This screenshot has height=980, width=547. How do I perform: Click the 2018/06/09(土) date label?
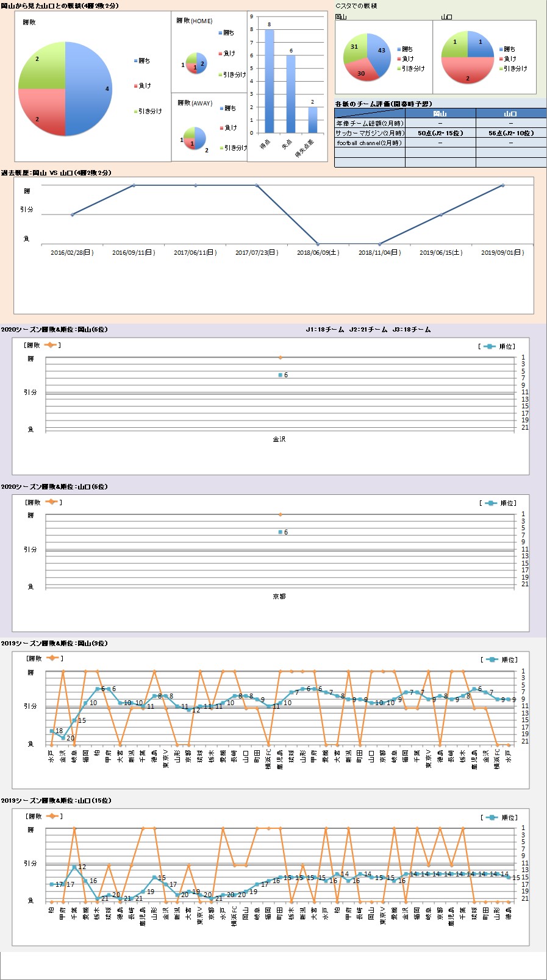(x=318, y=252)
